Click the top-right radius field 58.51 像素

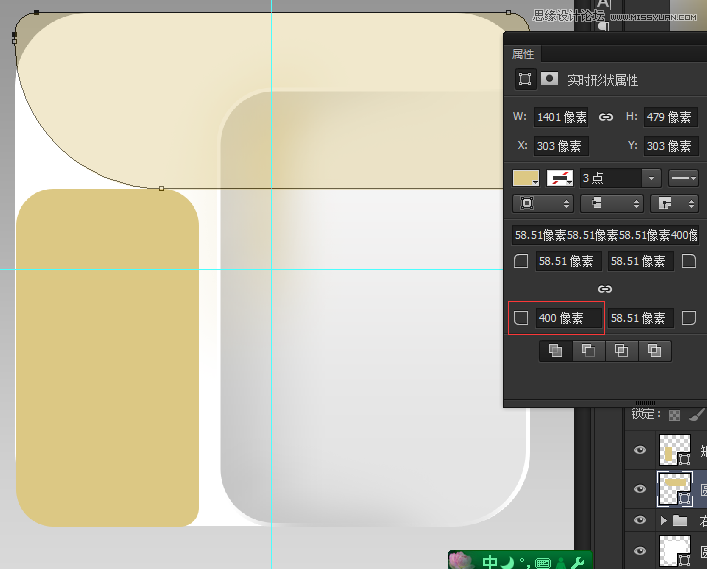tap(640, 261)
